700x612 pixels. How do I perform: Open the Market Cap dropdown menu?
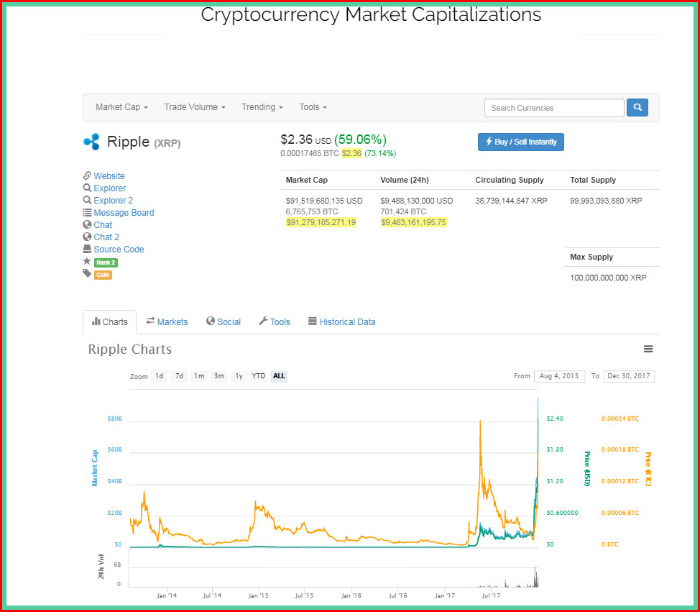pyautogui.click(x=121, y=107)
